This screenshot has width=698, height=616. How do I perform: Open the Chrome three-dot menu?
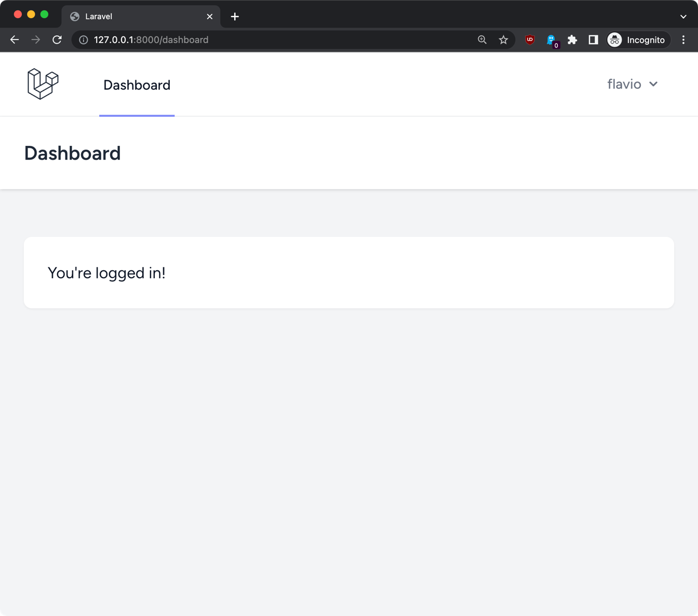[x=683, y=40]
